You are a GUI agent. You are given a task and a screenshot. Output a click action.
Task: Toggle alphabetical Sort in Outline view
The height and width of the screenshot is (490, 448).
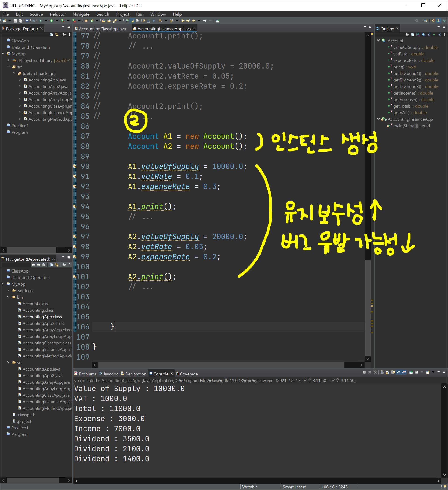[418, 35]
